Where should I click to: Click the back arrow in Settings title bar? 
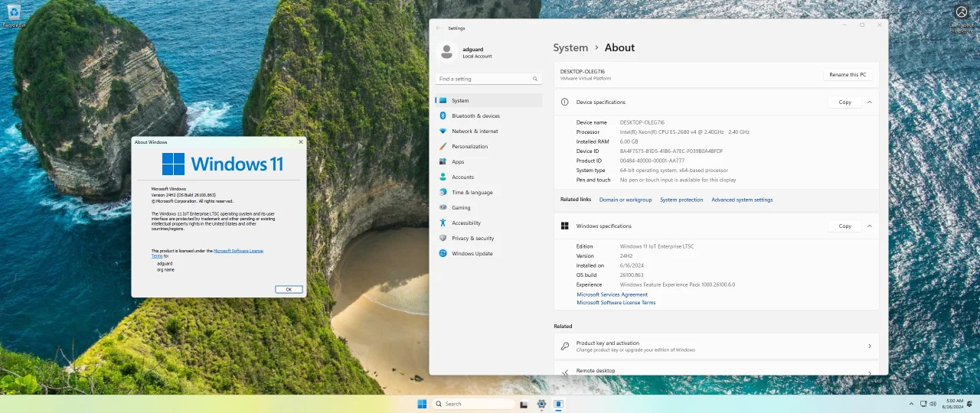(x=438, y=28)
